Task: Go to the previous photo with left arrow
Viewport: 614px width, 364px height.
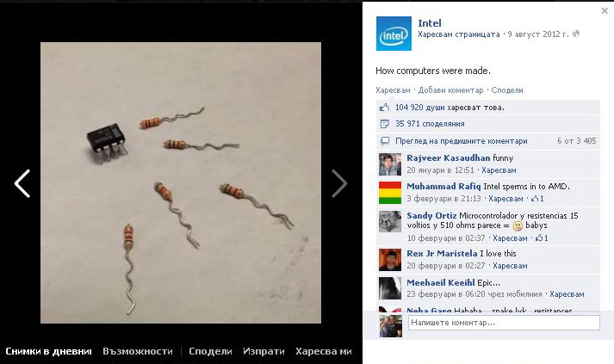Action: (x=22, y=183)
